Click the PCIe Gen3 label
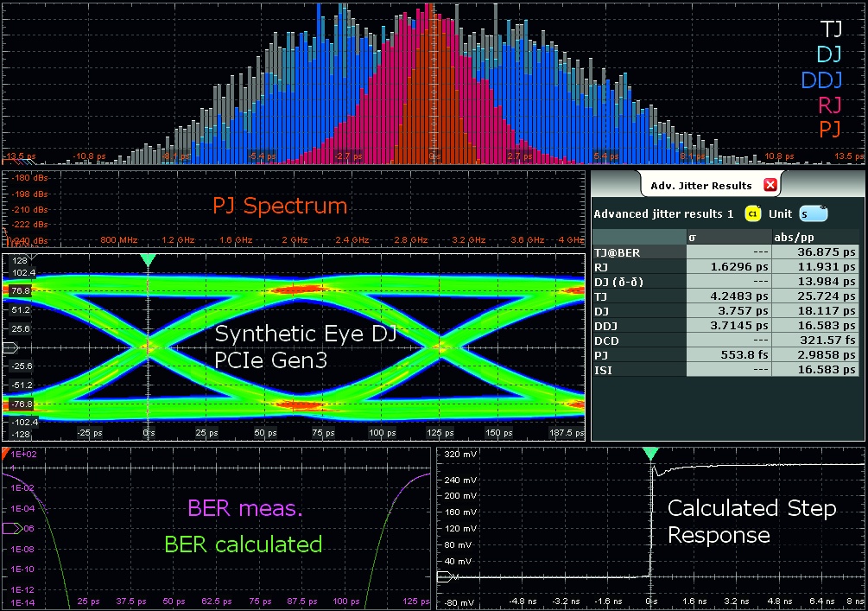The width and height of the screenshot is (868, 611). (270, 360)
